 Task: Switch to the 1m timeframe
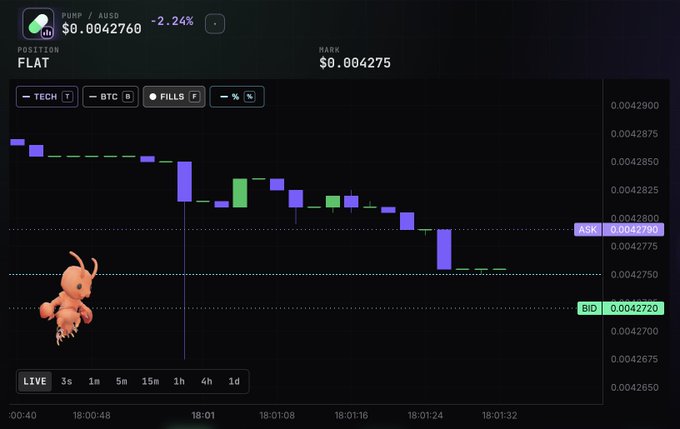tap(94, 381)
